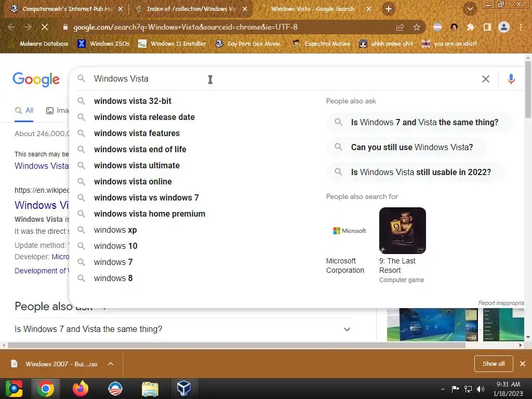Go back to previous page arrow
The image size is (532, 399).
click(11, 27)
